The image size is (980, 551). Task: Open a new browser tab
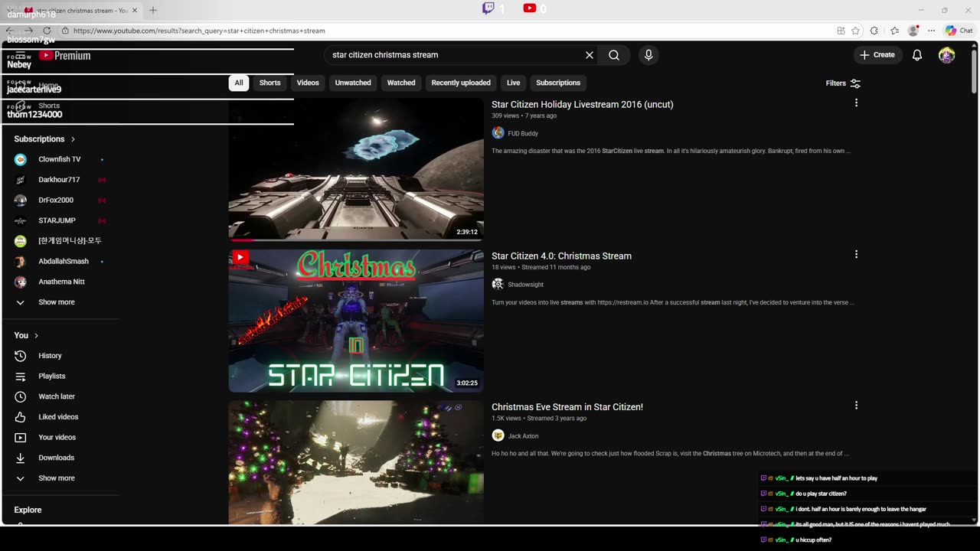[153, 10]
